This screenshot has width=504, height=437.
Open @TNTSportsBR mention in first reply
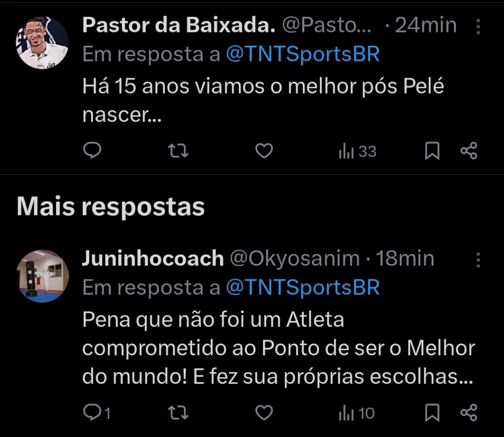(303, 54)
